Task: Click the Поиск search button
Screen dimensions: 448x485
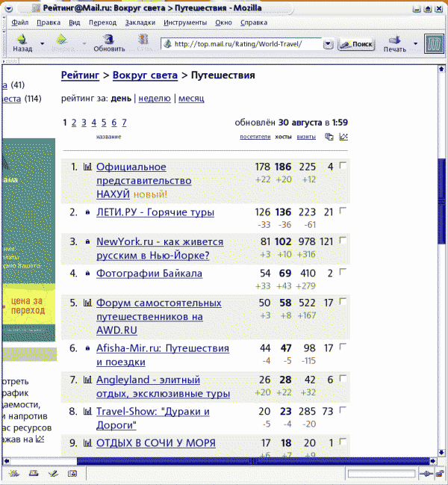Action: (x=356, y=44)
